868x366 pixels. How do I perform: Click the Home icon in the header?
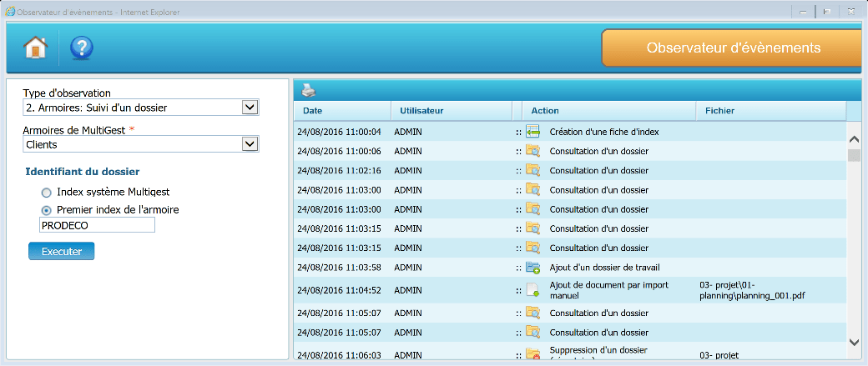pos(35,47)
